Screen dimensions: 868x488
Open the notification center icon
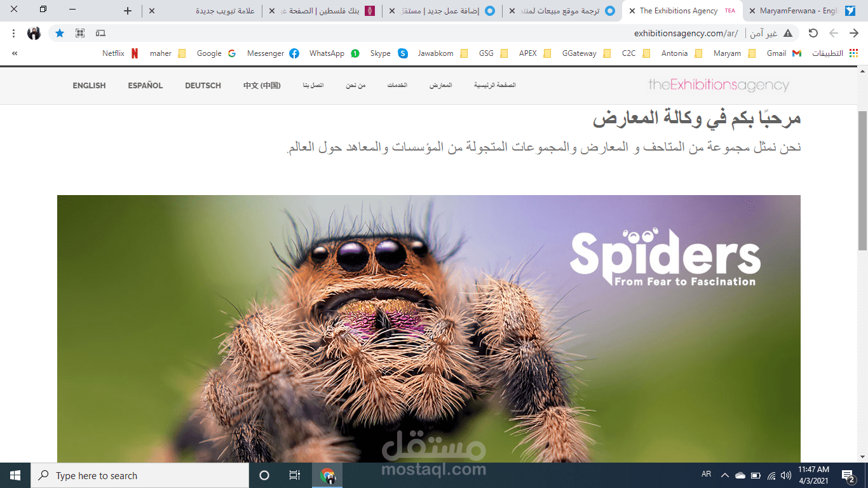(x=848, y=475)
